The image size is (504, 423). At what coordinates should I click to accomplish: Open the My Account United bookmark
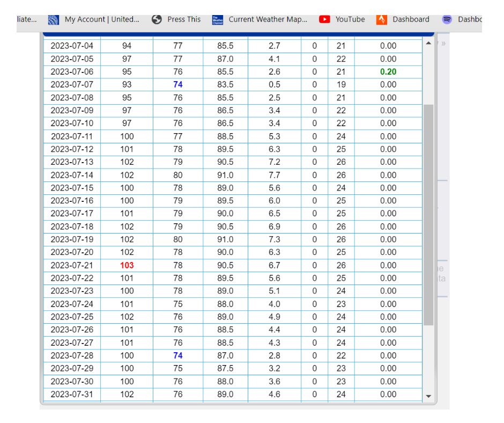pyautogui.click(x=94, y=19)
